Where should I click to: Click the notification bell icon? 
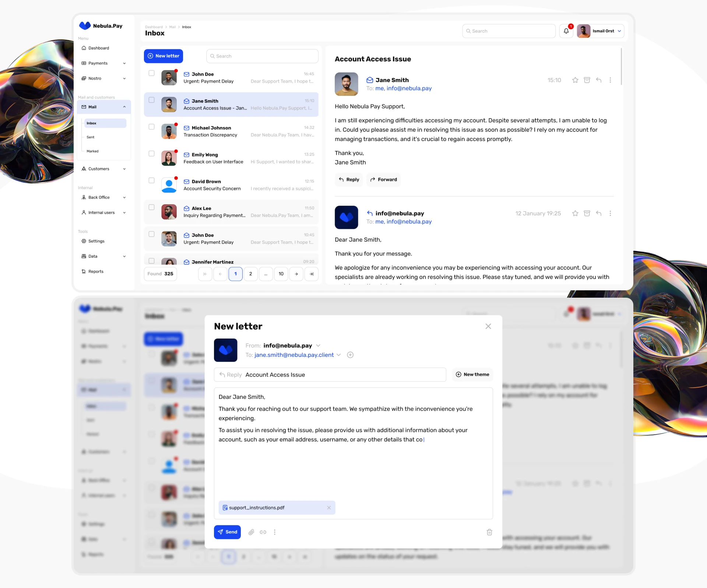coord(566,31)
